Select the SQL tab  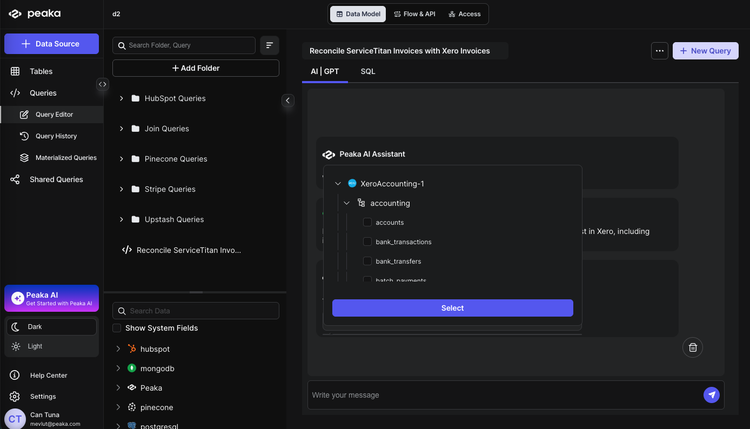[x=367, y=71]
